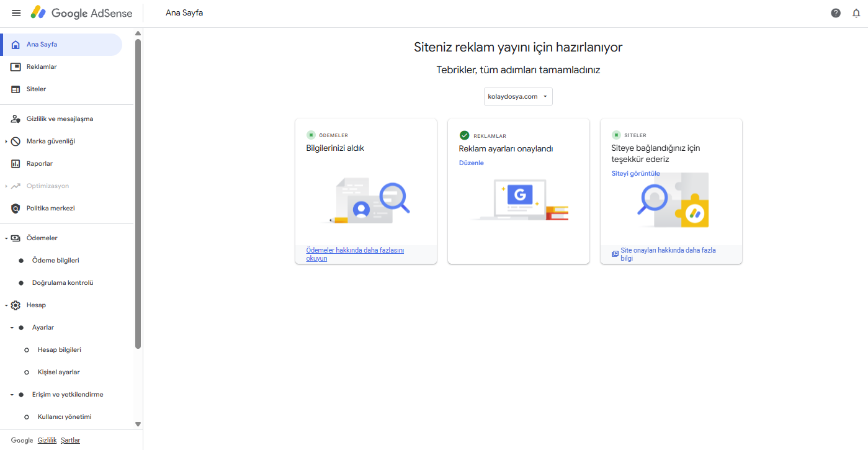Viewport: 868px width, 450px height.
Task: Click the Reklamlar card laptop illustration
Action: (x=519, y=200)
